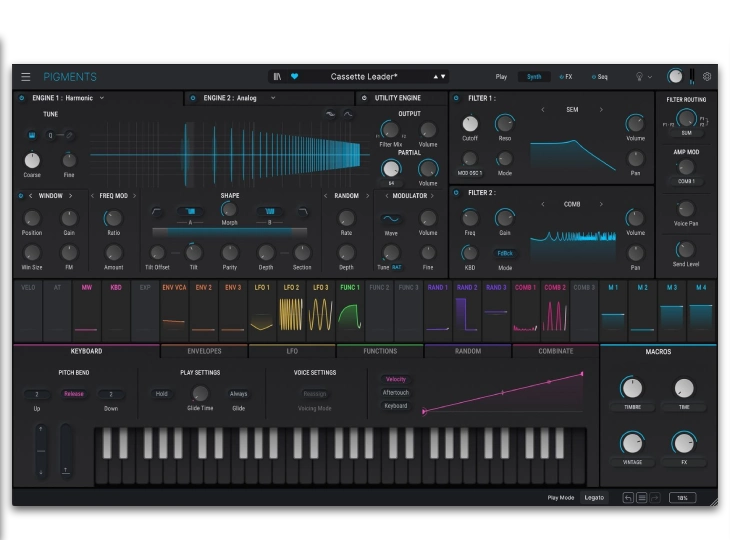Image resolution: width=730 pixels, height=540 pixels.
Task: Select the modulator Wave shape icon
Action: [x=390, y=219]
